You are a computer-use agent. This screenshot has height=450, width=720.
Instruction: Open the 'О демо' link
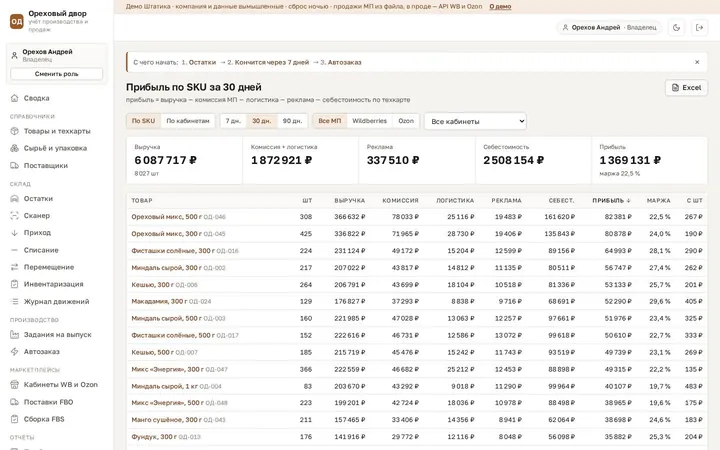point(500,6)
